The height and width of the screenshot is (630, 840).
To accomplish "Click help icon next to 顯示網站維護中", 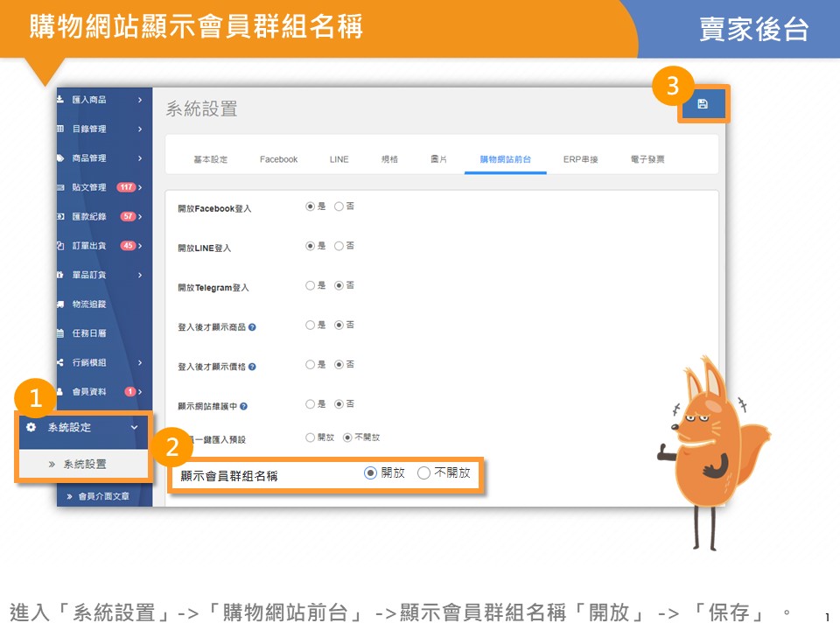I will (x=244, y=406).
